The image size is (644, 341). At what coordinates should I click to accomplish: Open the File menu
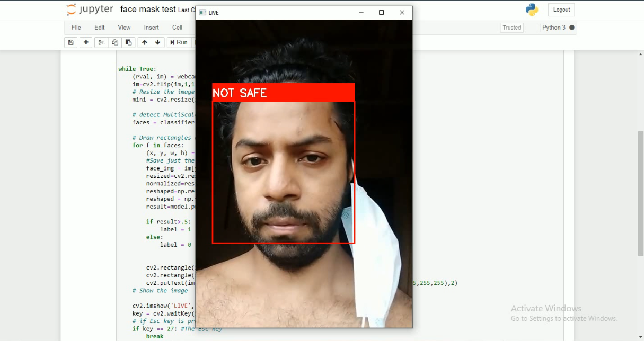[76, 27]
